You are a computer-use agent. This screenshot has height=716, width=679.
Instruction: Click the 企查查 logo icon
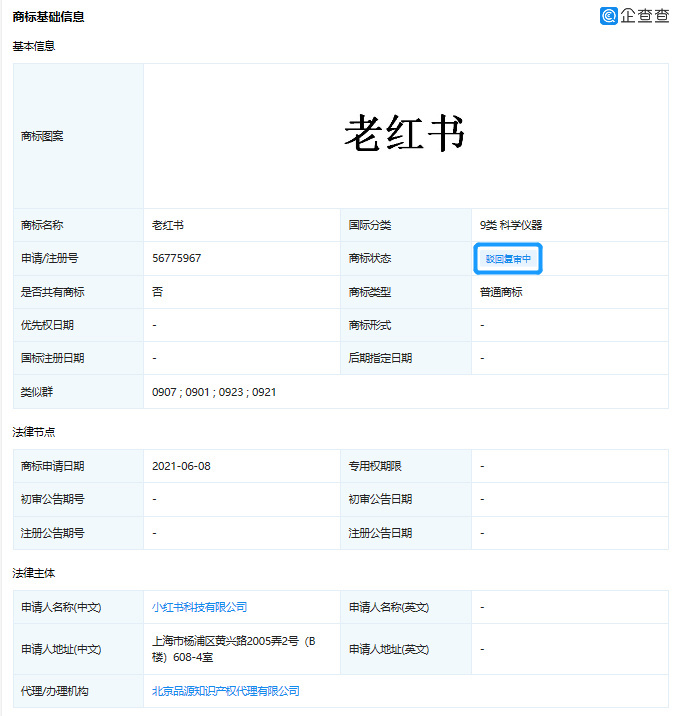(x=609, y=16)
